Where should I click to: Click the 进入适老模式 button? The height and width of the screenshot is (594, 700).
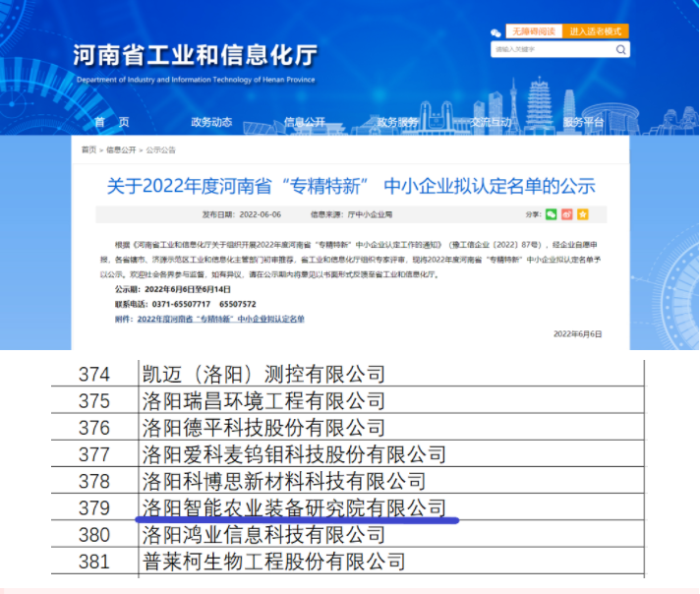(595, 31)
